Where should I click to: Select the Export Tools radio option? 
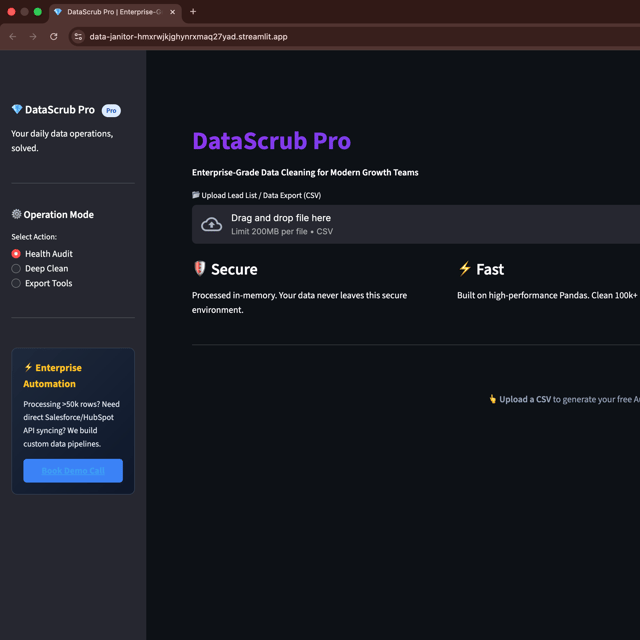pos(42,283)
